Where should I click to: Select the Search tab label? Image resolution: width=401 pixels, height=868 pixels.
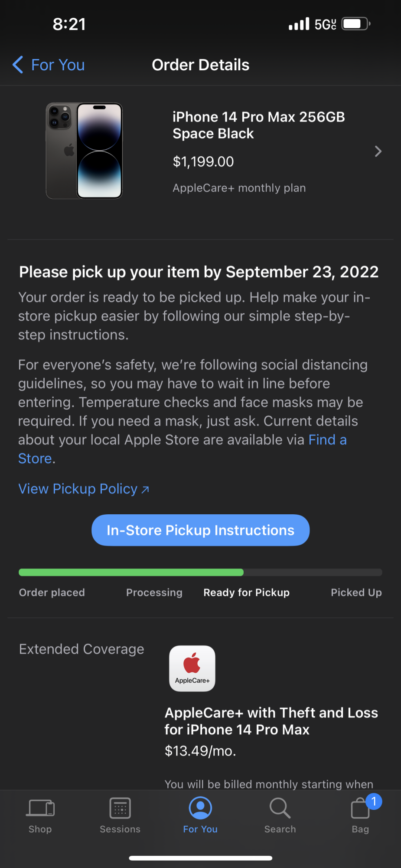(x=280, y=829)
